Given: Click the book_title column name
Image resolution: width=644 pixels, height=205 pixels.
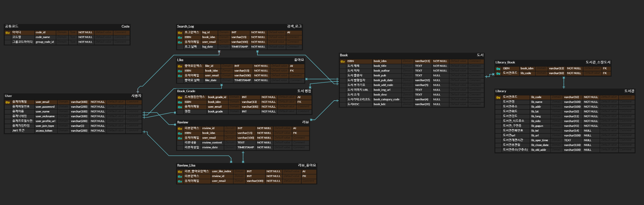Looking at the screenshot, I should (380, 66).
